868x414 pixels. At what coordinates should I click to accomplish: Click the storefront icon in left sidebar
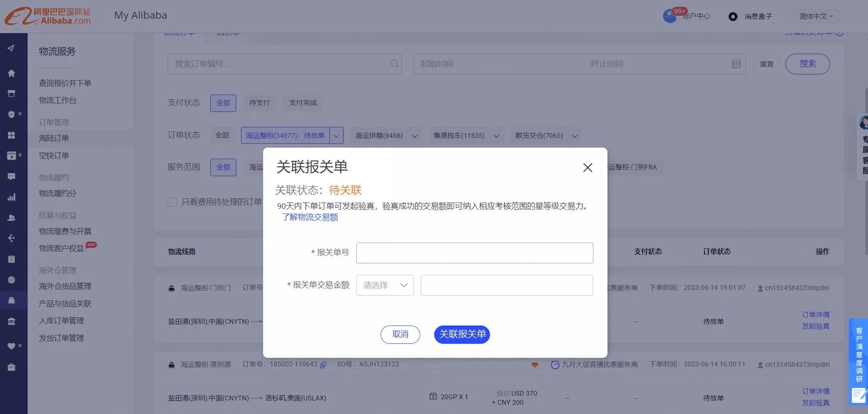point(11,93)
